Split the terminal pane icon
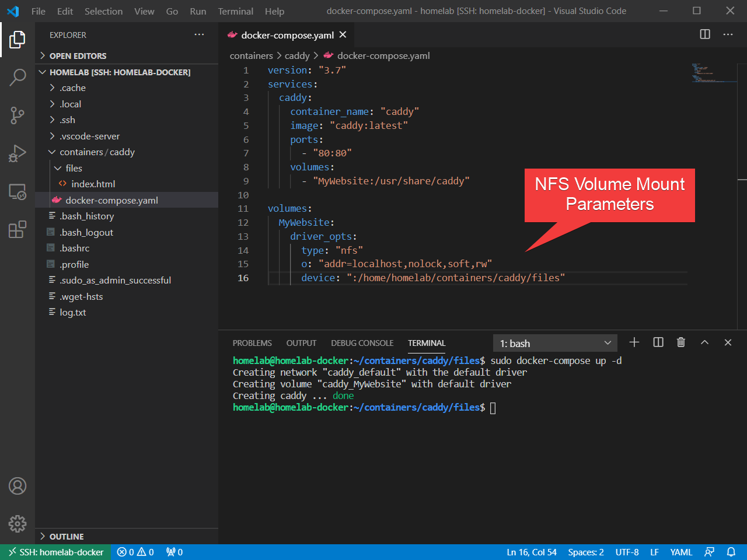 coord(658,342)
